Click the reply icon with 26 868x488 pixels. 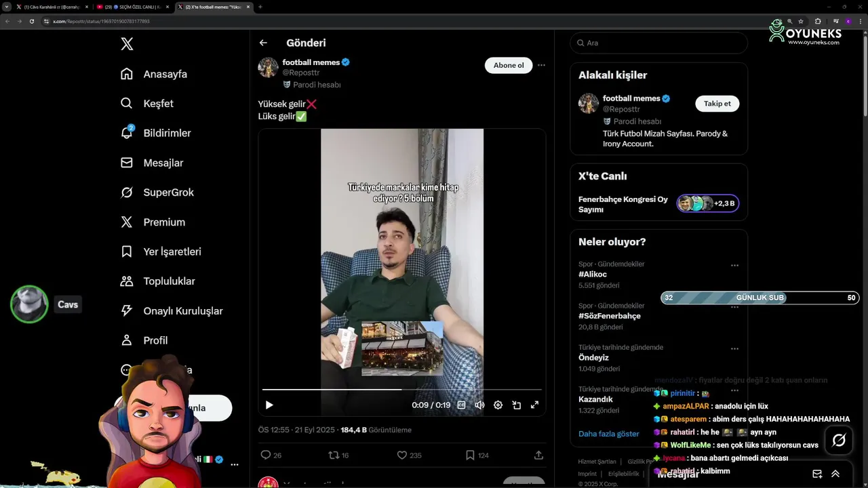point(266,455)
